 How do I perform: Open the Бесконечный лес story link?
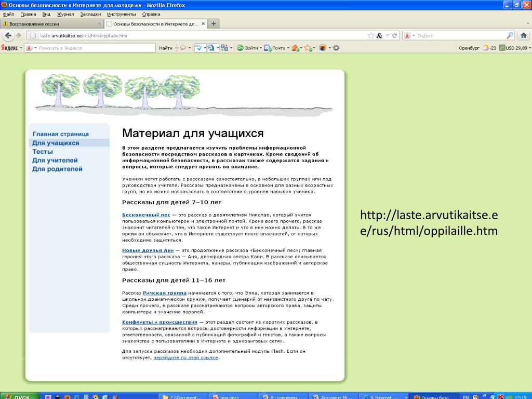click(146, 215)
